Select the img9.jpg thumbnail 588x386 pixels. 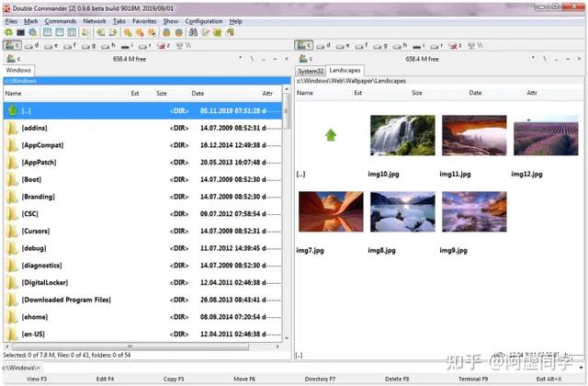point(474,211)
